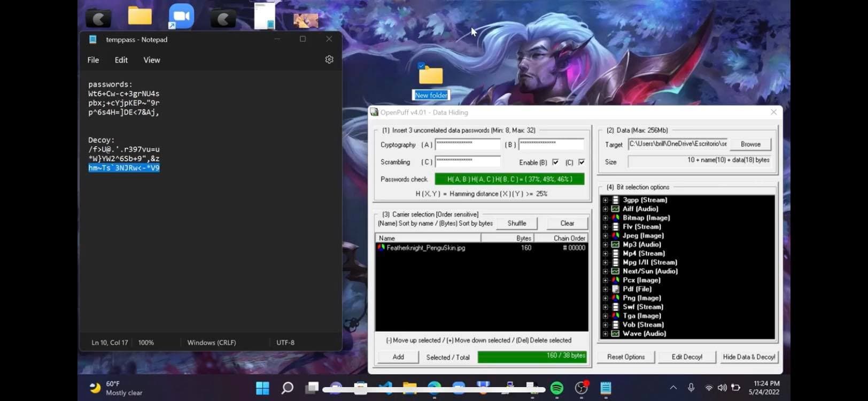Click the Hide Data & Decoy! button
The image size is (868, 401).
pos(749,357)
